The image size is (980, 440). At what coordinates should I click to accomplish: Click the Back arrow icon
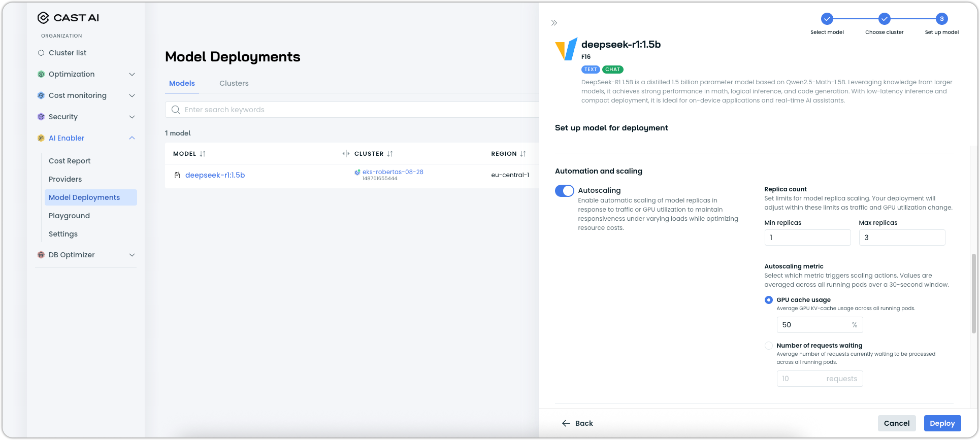click(566, 423)
